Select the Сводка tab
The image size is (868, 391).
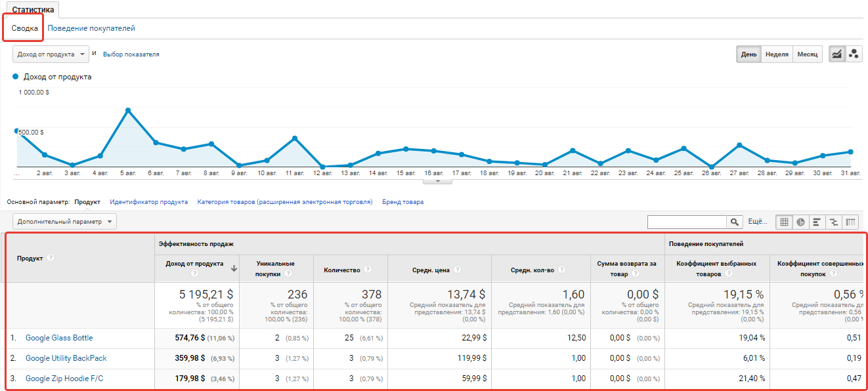24,29
